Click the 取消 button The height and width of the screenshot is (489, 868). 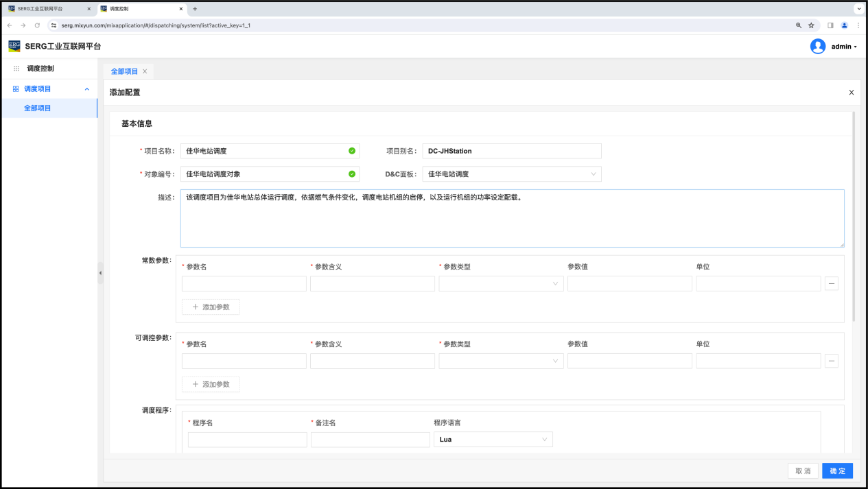pos(803,471)
